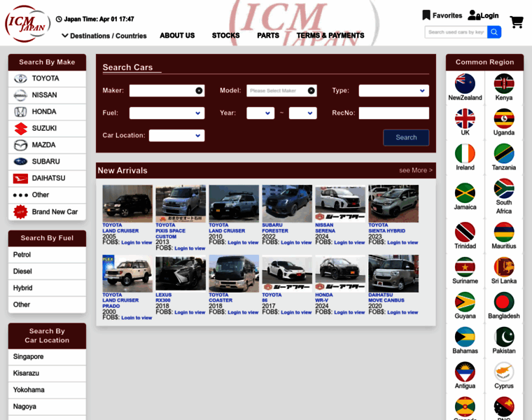Open the shopping cart icon
Screen dimensions: 532x420
517,22
